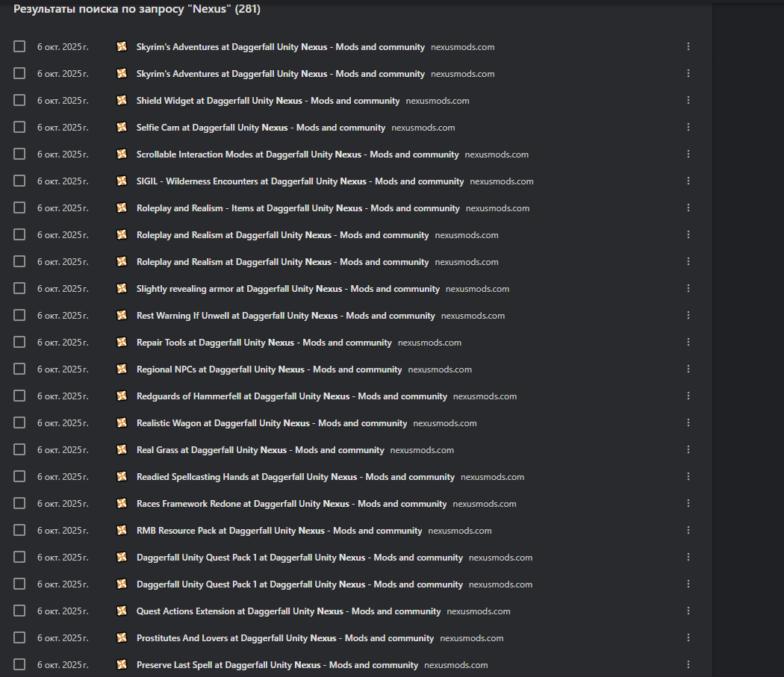The height and width of the screenshot is (677, 784).
Task: Open the three-dot menu for Shield Widget
Action: click(x=688, y=101)
